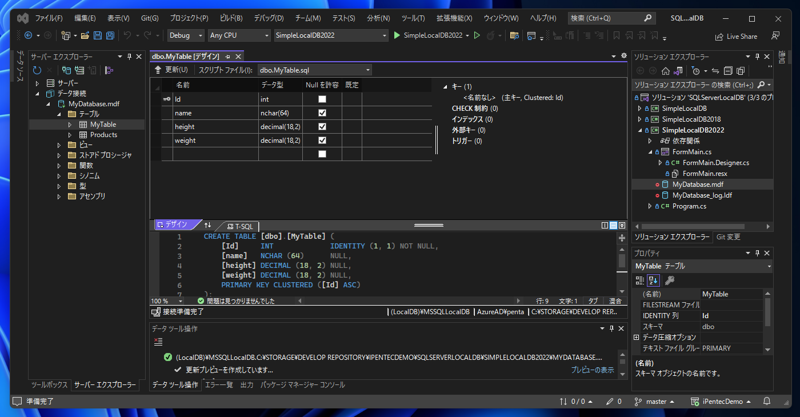The width and height of the screenshot is (800, 417).
Task: Click the T-SQL editor vertical scrollbar thumb
Action: coord(622,260)
